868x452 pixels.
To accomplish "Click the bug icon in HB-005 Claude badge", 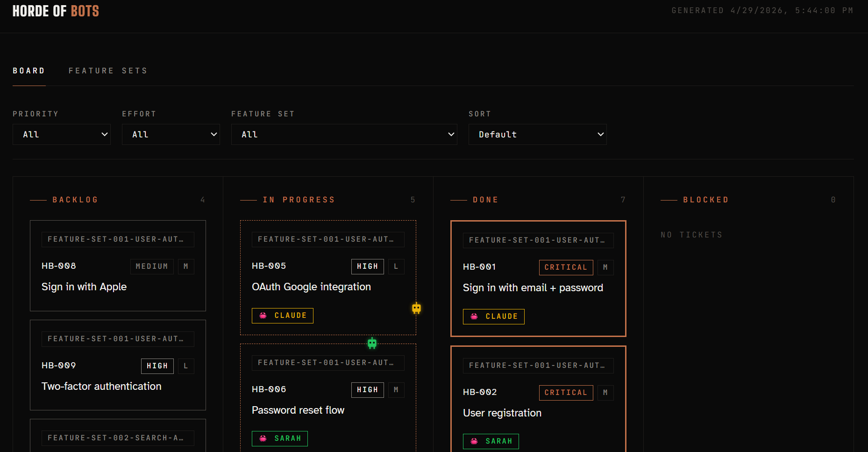I will click(263, 316).
